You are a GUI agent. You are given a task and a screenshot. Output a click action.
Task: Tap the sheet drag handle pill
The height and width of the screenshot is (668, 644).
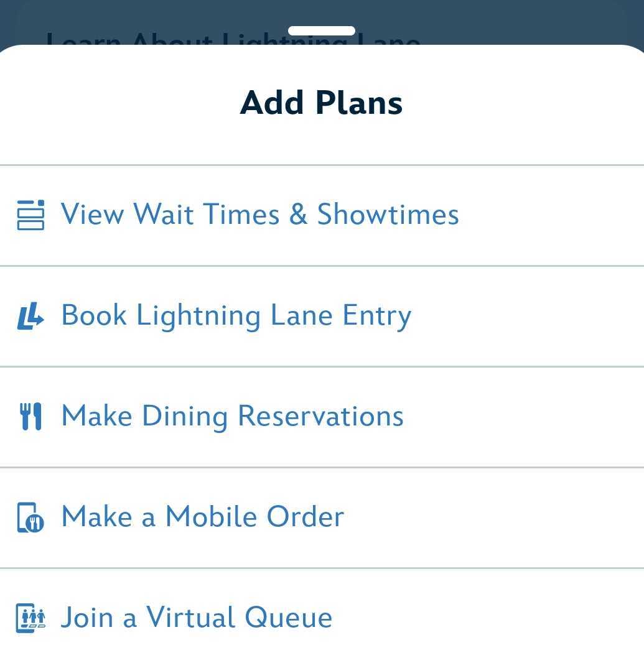(x=322, y=30)
